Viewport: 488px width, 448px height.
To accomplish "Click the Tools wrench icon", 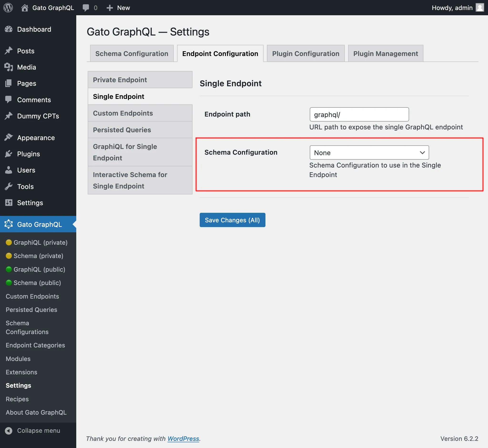I will coord(9,186).
